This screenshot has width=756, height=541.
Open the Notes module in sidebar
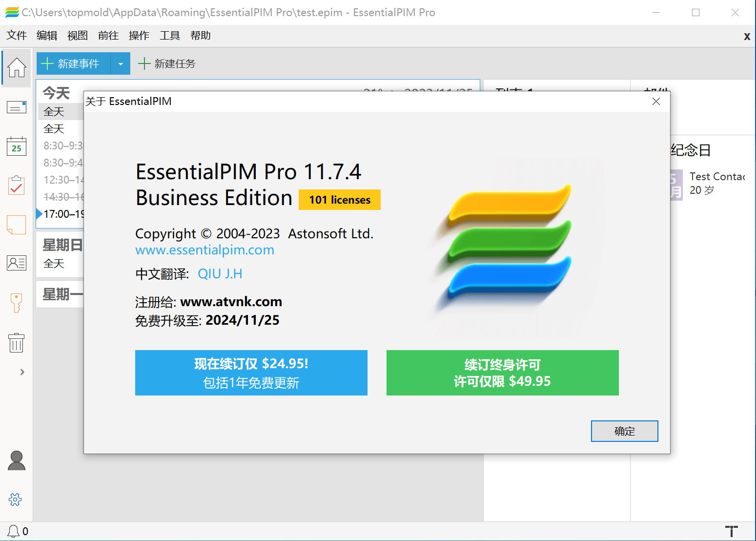coord(17,225)
